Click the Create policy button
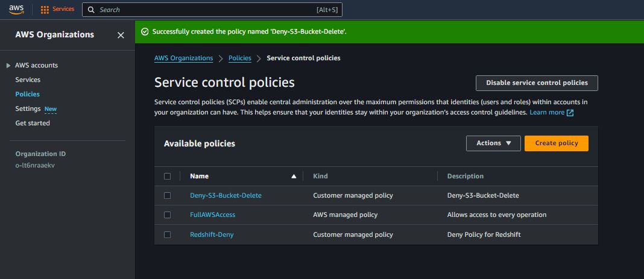The width and height of the screenshot is (644, 279). pyautogui.click(x=556, y=143)
